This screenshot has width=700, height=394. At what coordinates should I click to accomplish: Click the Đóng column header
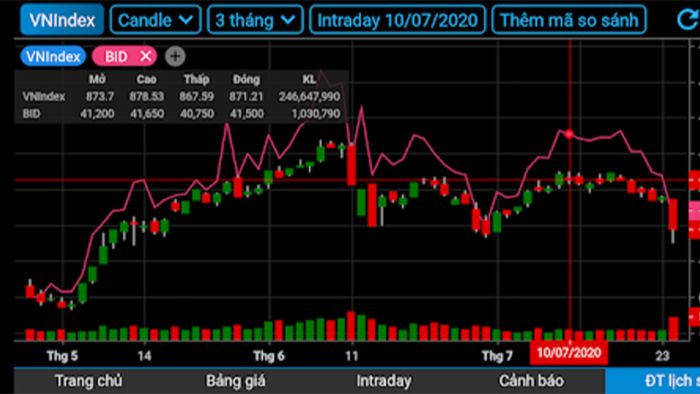[246, 79]
